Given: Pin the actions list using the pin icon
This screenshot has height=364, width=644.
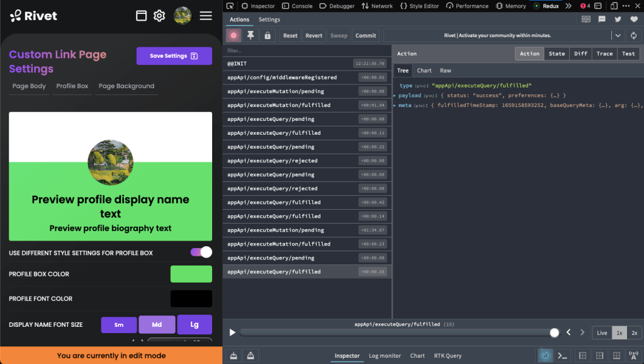Looking at the screenshot, I should (x=250, y=35).
